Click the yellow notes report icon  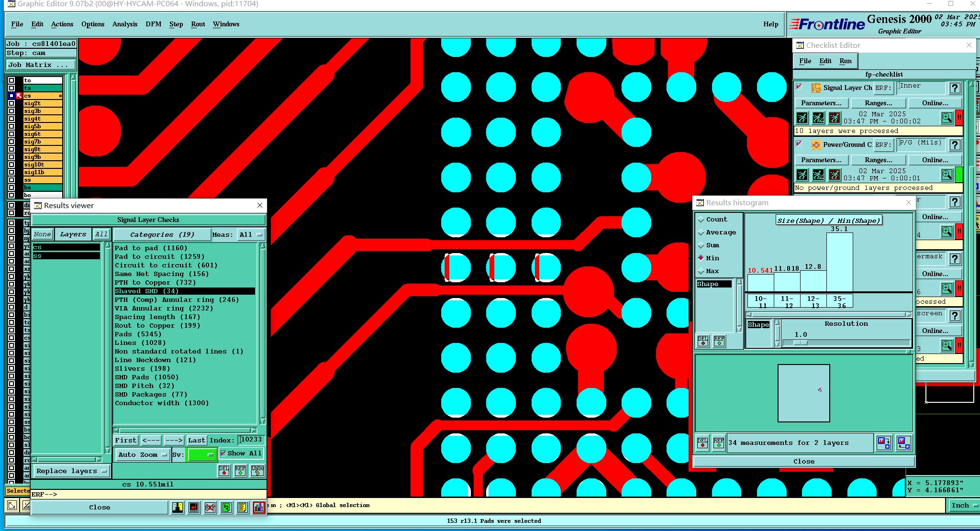coord(242,508)
